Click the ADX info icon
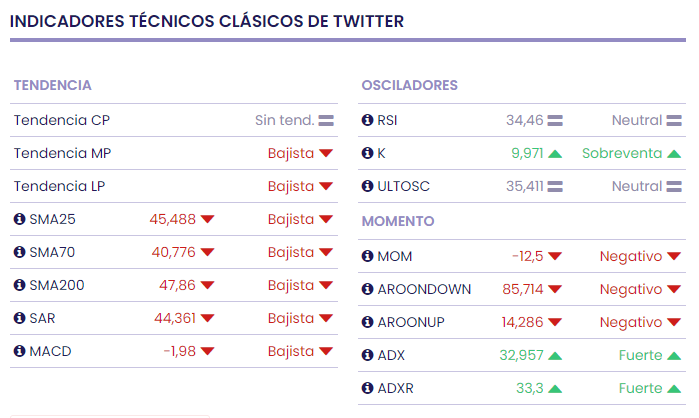This screenshot has width=699, height=418. [x=367, y=355]
